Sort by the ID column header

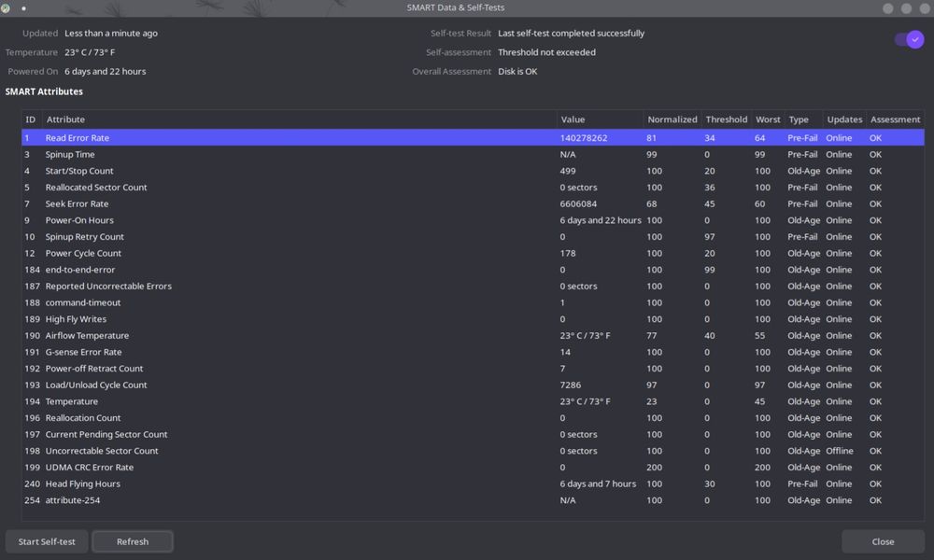31,119
